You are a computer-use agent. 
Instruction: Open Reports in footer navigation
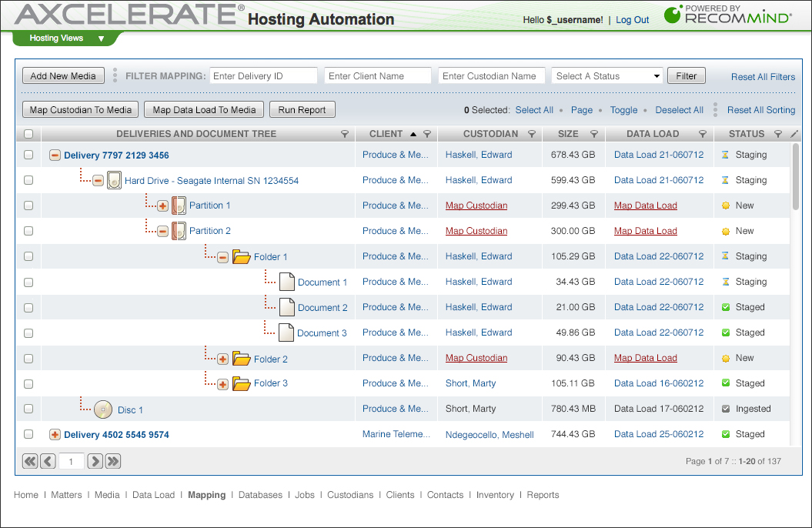[x=543, y=495]
